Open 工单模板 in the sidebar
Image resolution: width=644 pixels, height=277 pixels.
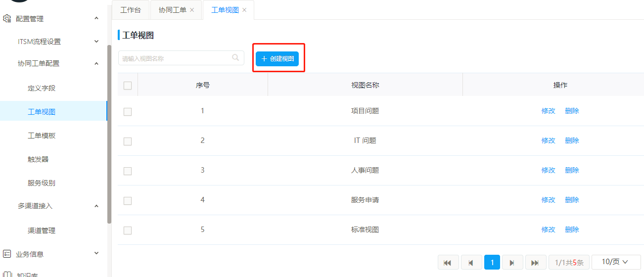coord(42,136)
